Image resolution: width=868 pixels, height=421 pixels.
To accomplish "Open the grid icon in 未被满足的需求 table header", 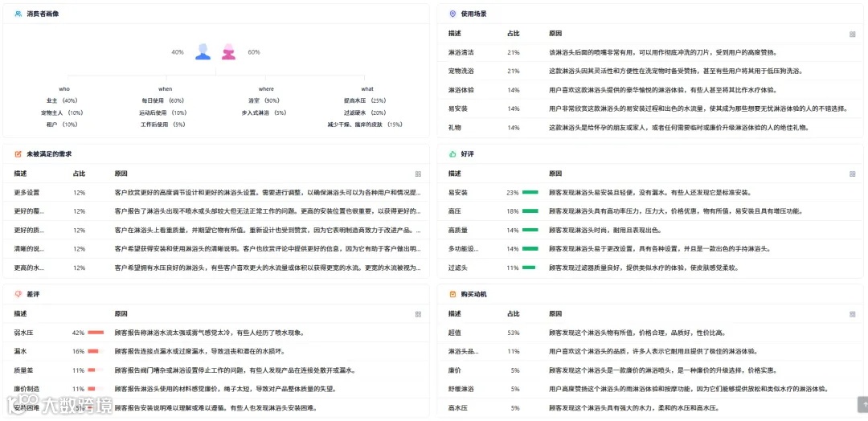I will click(x=418, y=174).
